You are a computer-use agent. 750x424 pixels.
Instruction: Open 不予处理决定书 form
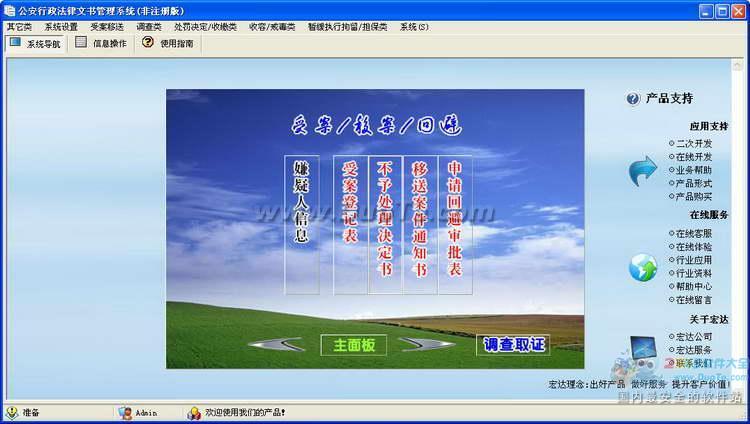pyautogui.click(x=385, y=224)
